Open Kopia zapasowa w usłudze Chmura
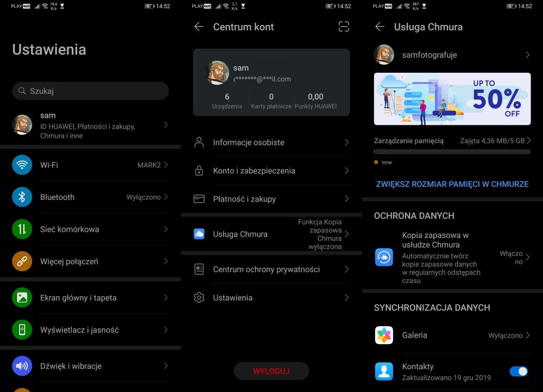Viewport: 543px width, 392px height. click(x=452, y=257)
